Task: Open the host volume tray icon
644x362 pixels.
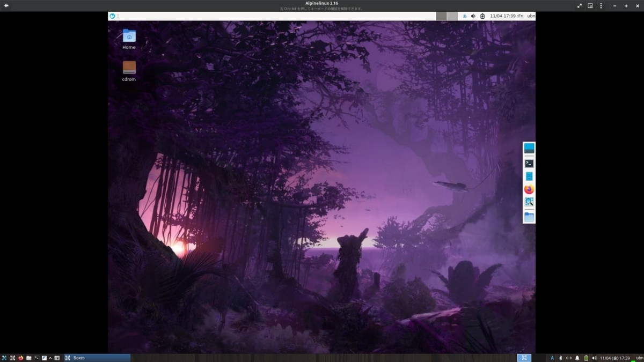Action: (595, 358)
